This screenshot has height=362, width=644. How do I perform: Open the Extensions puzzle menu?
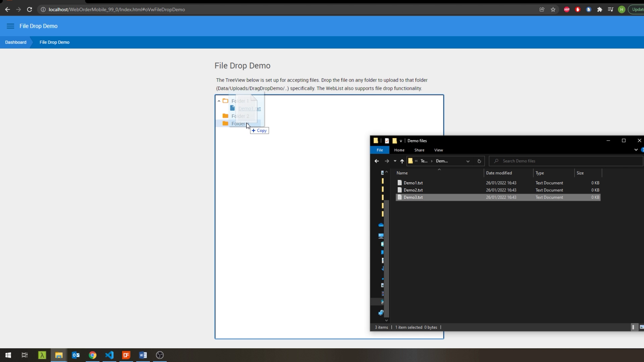coord(600,9)
